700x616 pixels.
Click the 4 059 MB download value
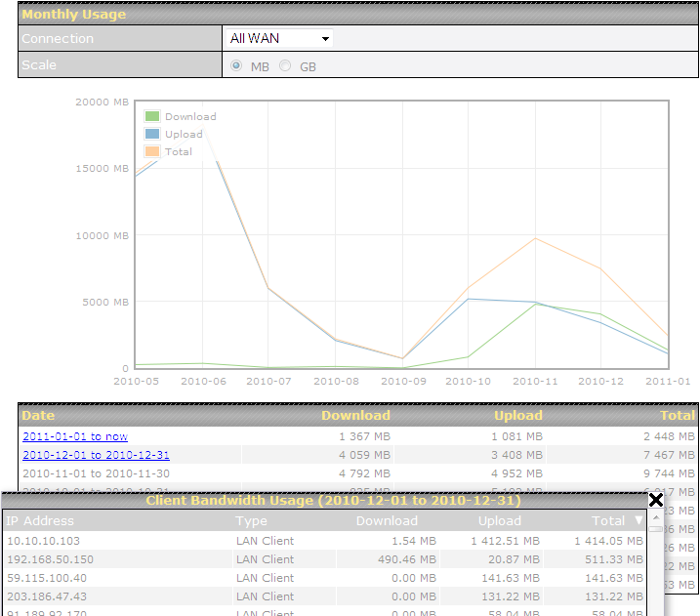[364, 455]
